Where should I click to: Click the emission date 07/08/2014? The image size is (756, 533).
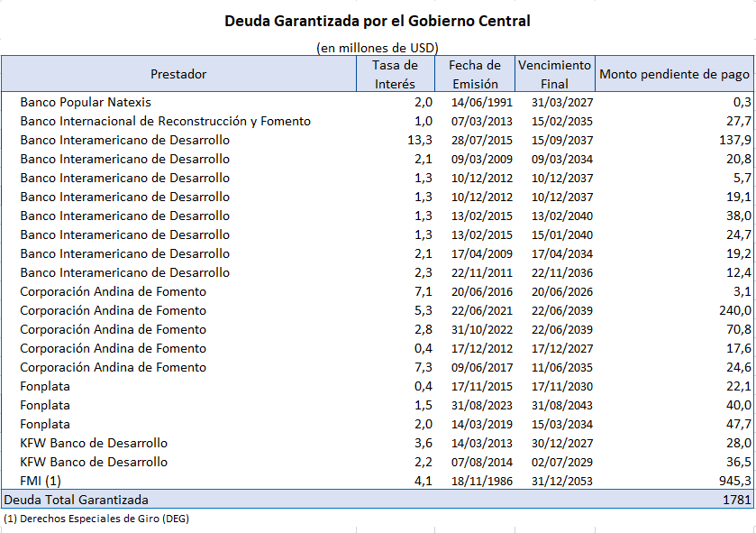coord(482,462)
